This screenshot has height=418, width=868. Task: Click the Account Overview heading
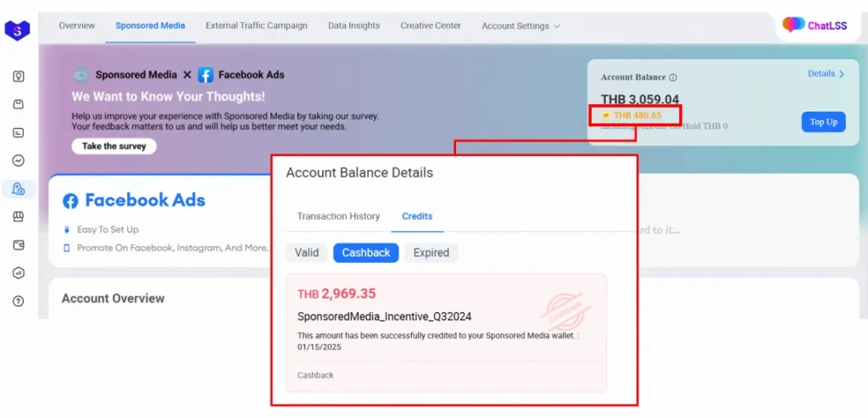113,298
